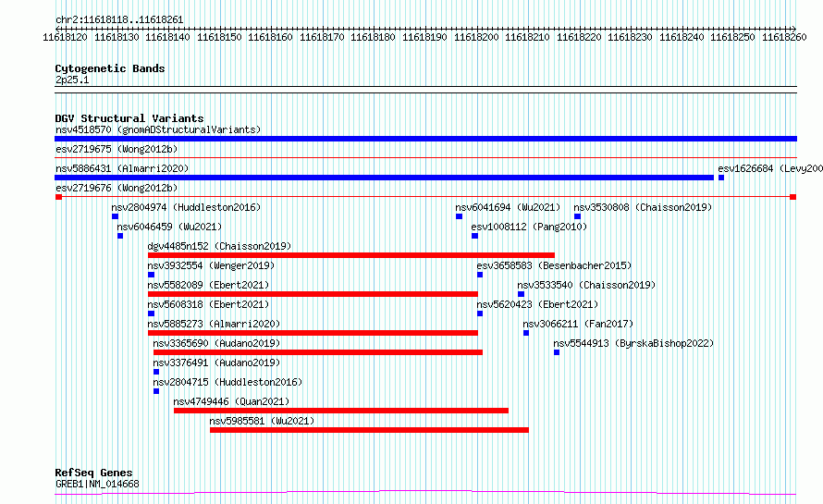The width and height of the screenshot is (823, 504).
Task: Select the red nsv3365690 variant bar
Action: 318,352
